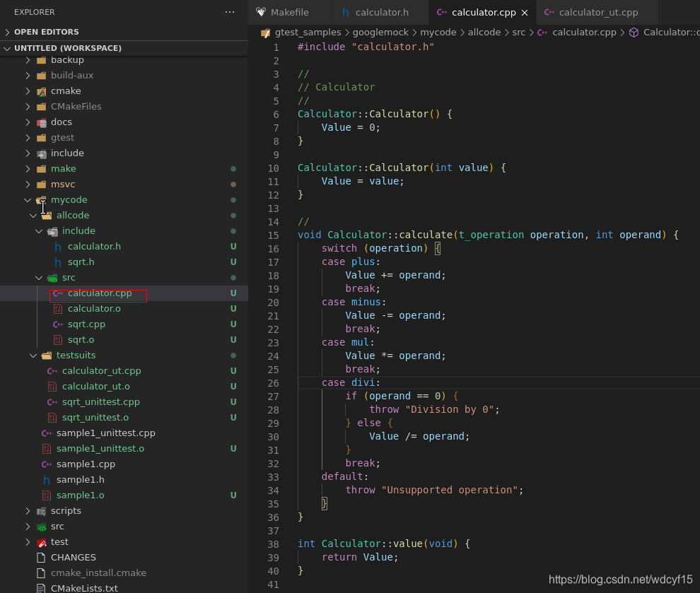This screenshot has width=700, height=593.
Task: Click the "Division by 0" string literal
Action: (x=452, y=410)
